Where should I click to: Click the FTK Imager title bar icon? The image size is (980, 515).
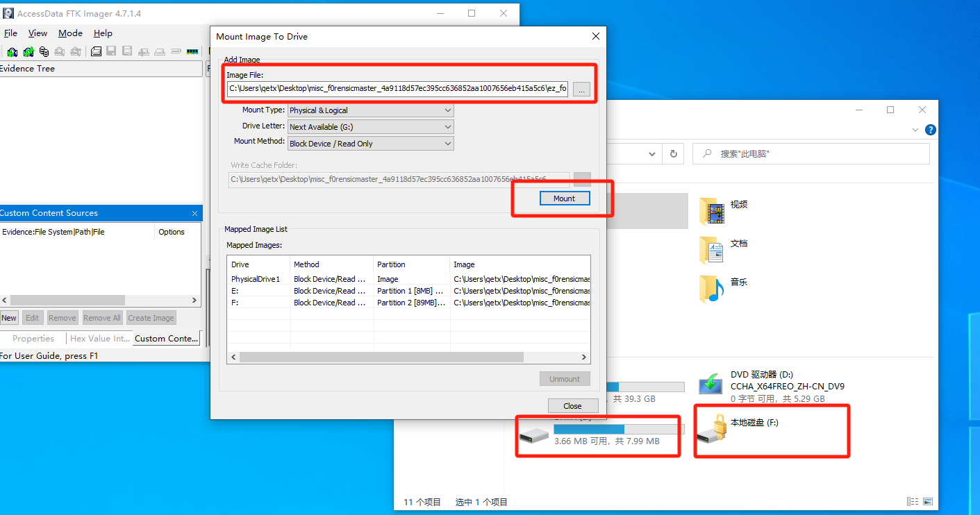coord(8,13)
